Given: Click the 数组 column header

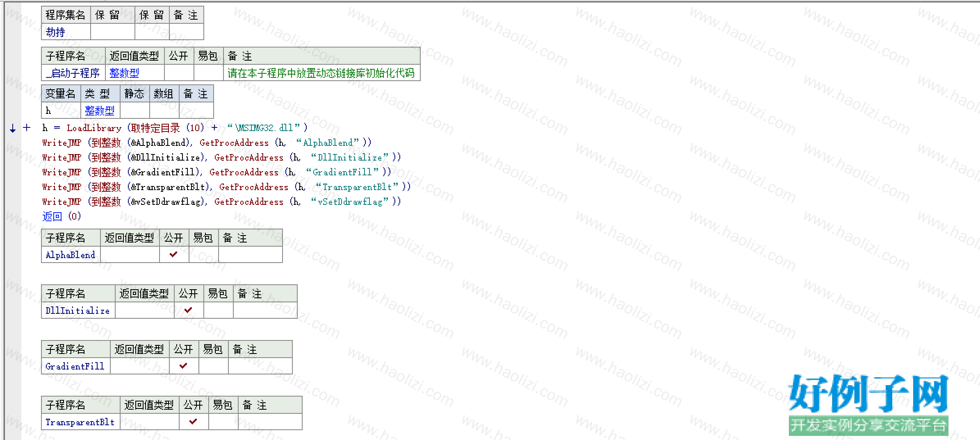Looking at the screenshot, I should (164, 94).
